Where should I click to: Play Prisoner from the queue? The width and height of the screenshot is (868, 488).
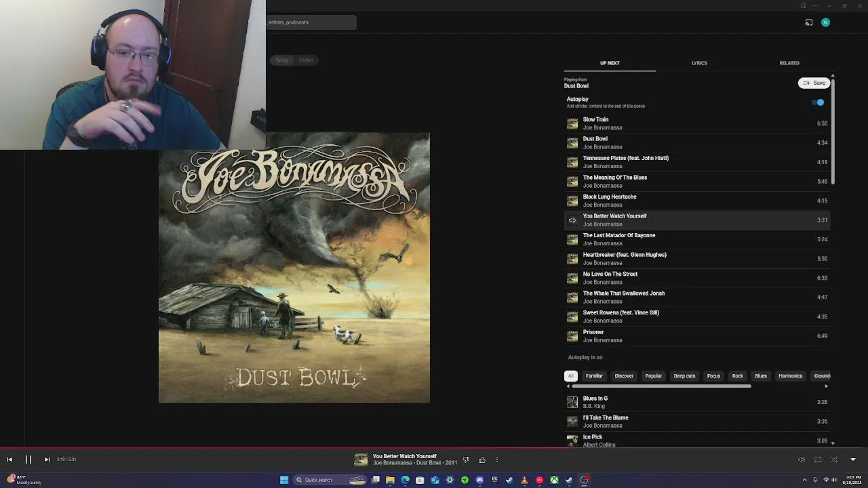(x=697, y=335)
